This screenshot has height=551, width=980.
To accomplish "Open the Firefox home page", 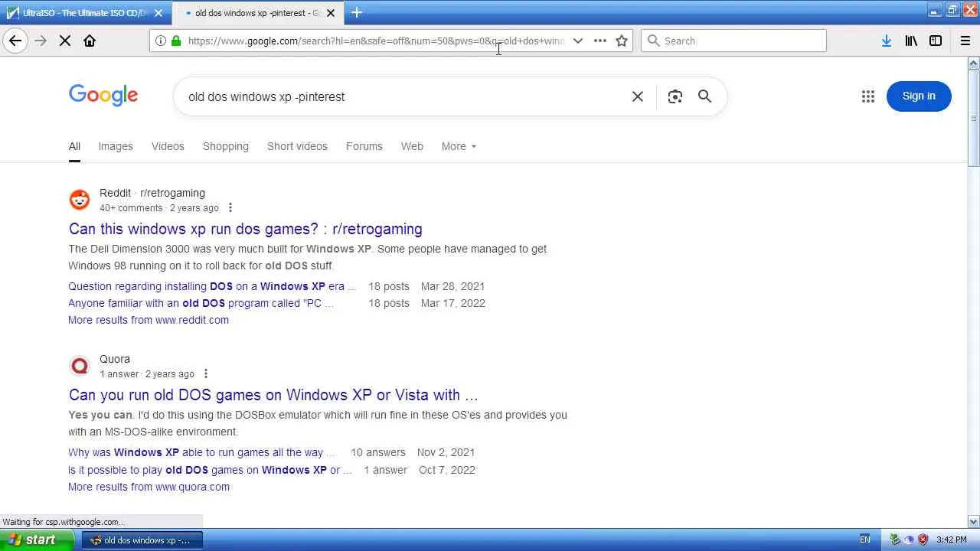I will (90, 41).
